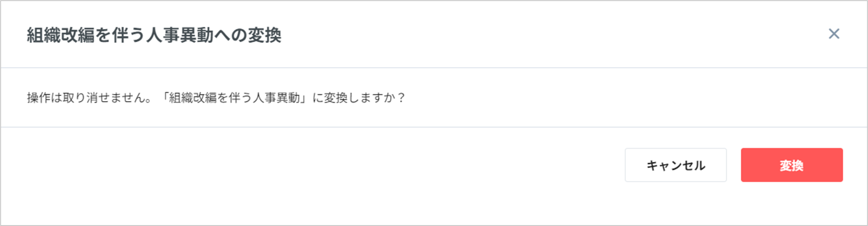Click the dialog title 組織改編を伴う人事異動への変換

[154, 35]
